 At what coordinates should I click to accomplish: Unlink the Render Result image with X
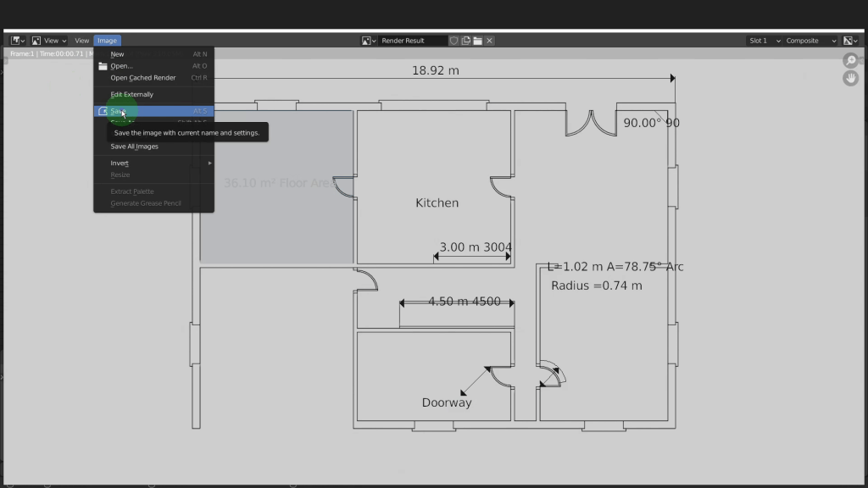pyautogui.click(x=489, y=41)
